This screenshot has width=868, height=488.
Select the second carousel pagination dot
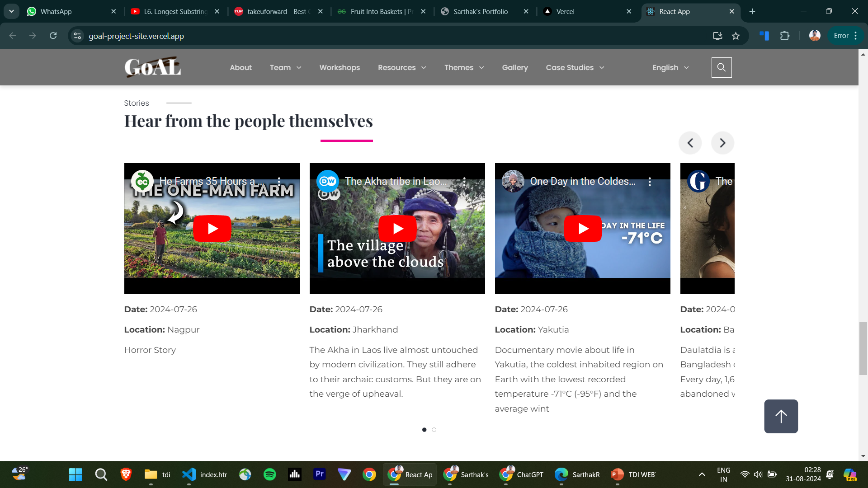[x=434, y=430]
